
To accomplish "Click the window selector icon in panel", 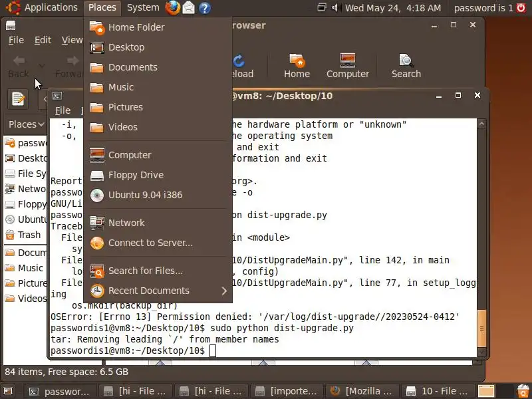I will [321, 7].
